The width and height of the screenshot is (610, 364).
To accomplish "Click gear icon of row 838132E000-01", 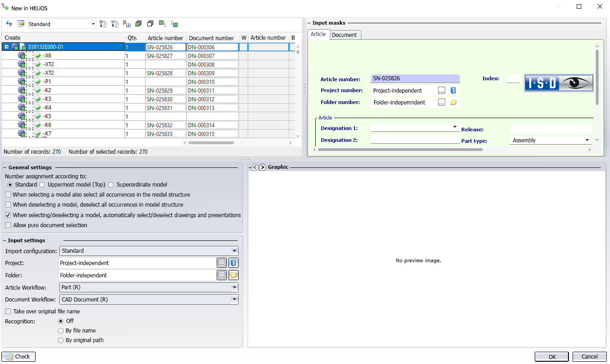I will (x=15, y=47).
